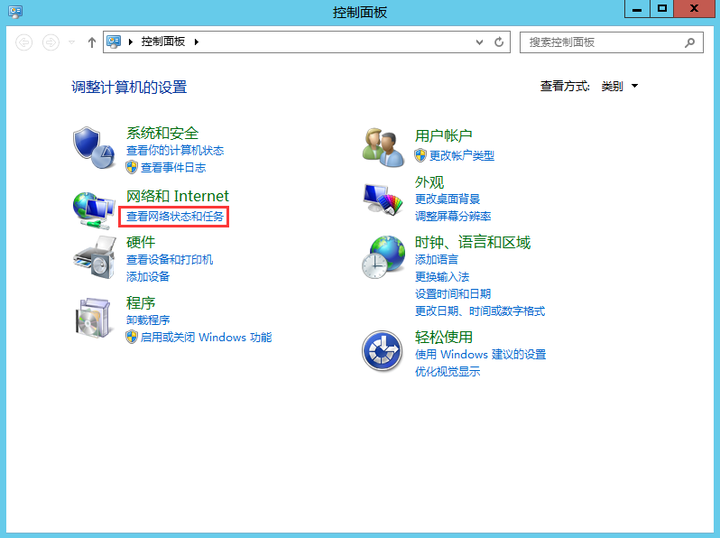This screenshot has width=720, height=538.
Task: Click 使用 Windows 建议的设置 link
Action: coord(480,354)
